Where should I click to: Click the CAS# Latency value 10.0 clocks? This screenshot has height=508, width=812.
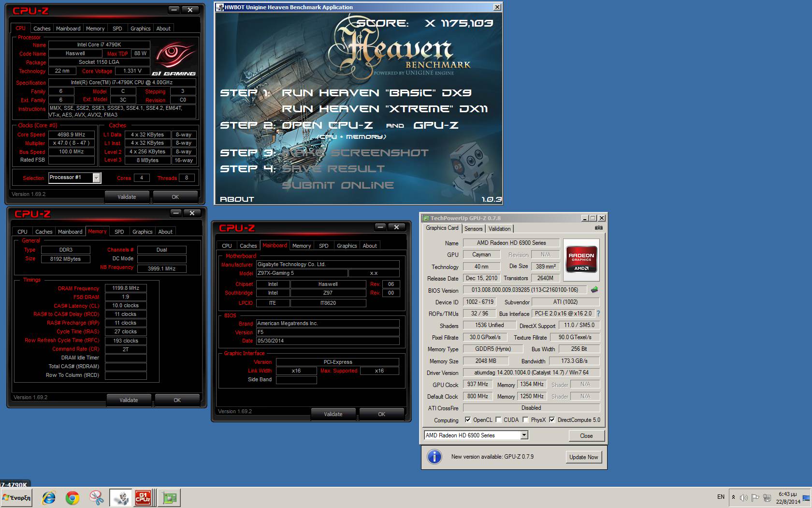point(126,306)
